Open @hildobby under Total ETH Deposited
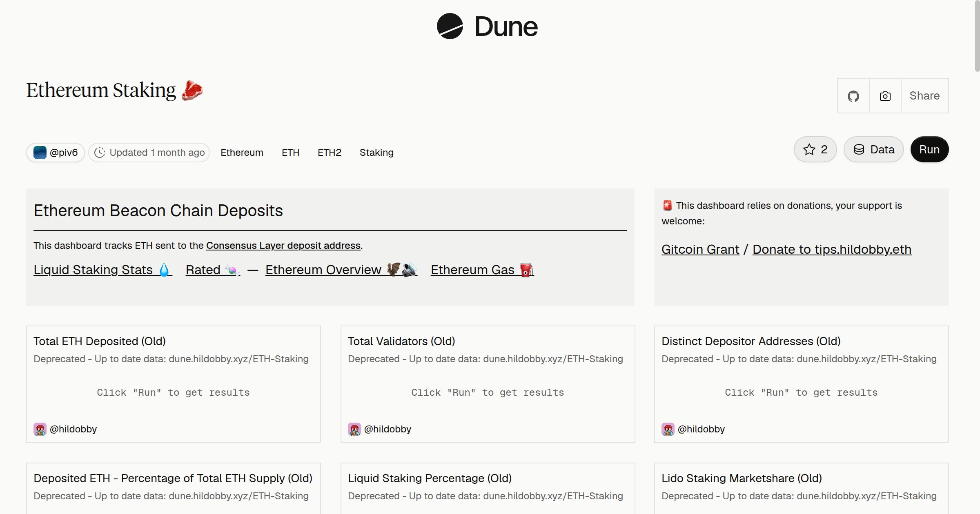Image resolution: width=980 pixels, height=514 pixels. click(x=73, y=429)
